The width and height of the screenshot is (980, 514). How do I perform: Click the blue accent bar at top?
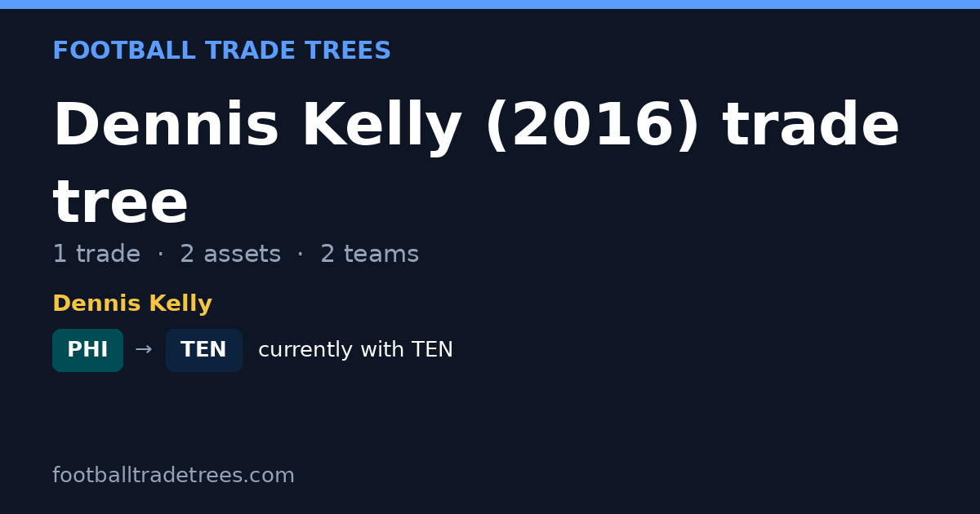(490, 4)
